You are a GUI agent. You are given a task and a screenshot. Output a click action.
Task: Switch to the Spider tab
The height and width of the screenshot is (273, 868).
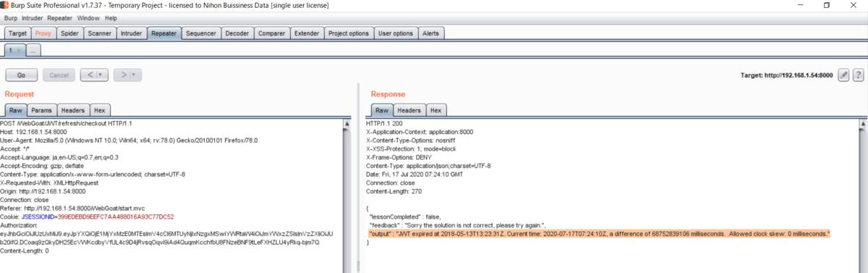point(70,33)
